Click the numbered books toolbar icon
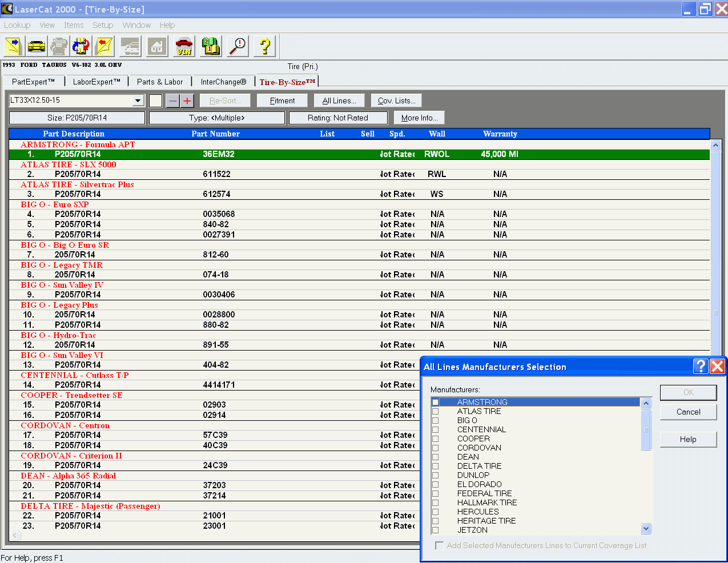This screenshot has height=563, width=728. [211, 46]
